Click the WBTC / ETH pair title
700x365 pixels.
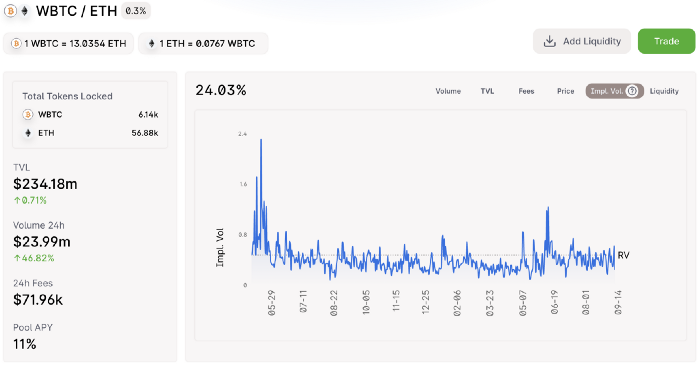click(76, 11)
